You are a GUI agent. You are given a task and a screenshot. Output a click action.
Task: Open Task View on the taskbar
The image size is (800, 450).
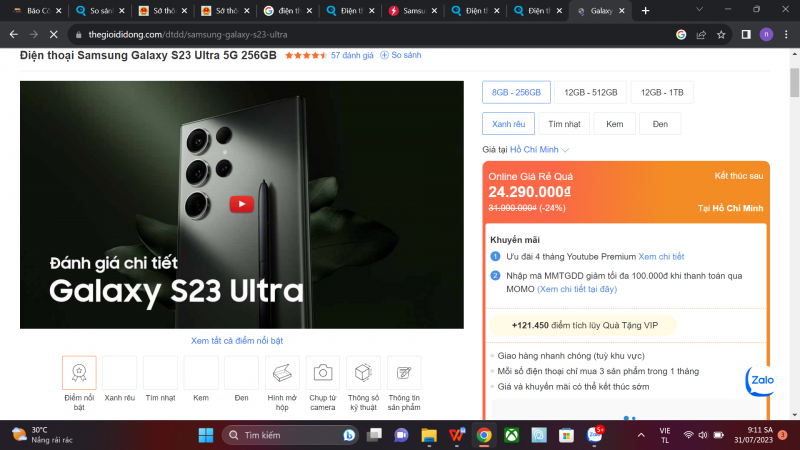coord(374,435)
